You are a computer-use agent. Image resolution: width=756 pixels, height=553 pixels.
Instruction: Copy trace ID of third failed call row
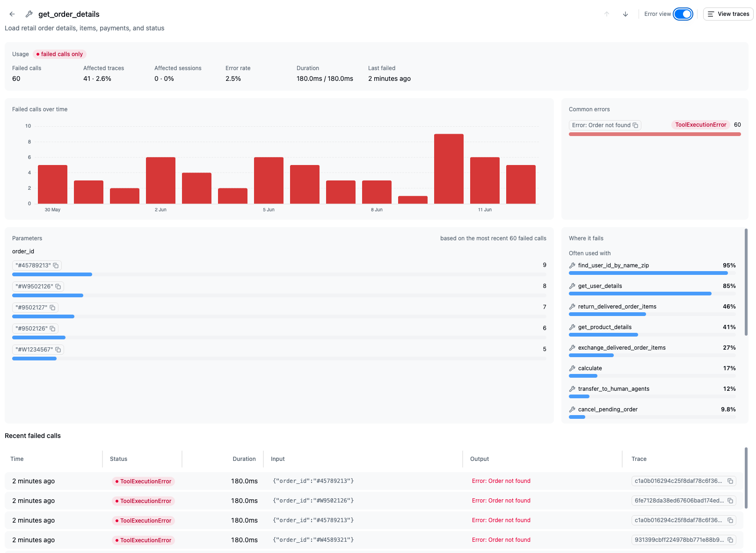(730, 520)
